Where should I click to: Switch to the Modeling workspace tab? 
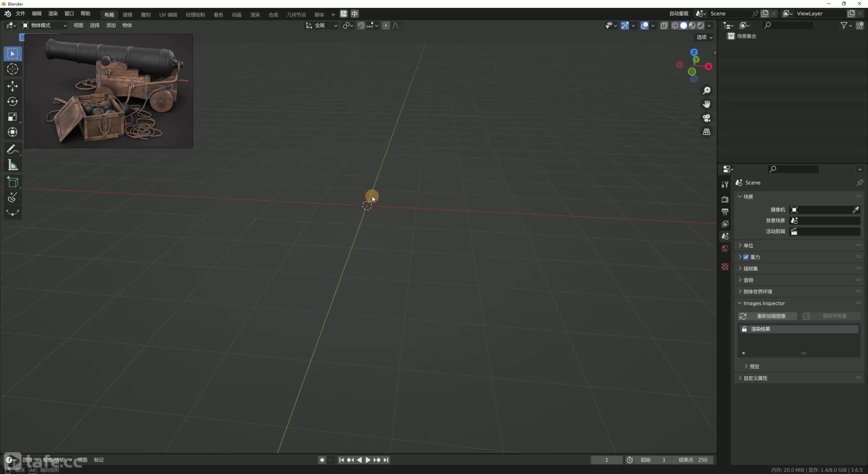pos(127,15)
